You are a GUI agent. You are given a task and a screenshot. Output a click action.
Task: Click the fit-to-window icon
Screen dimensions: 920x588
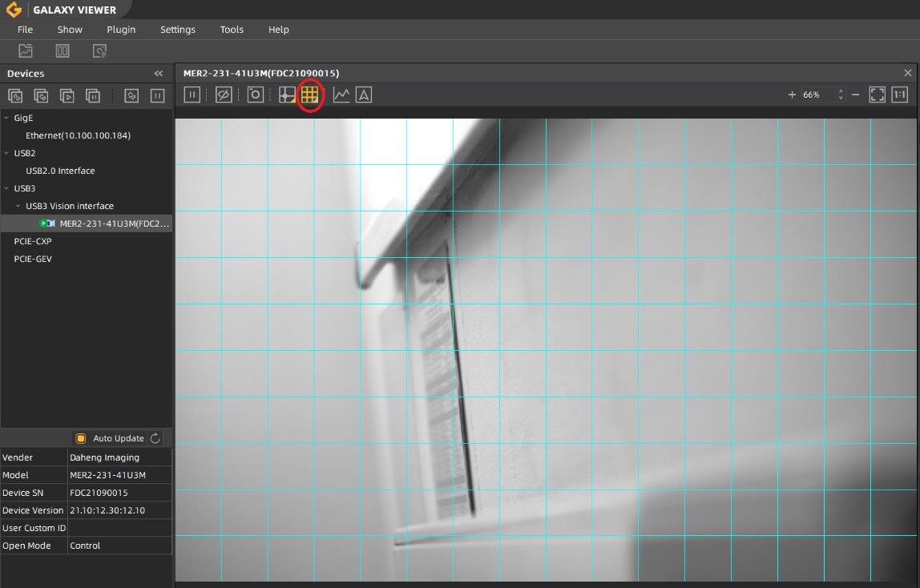pos(878,95)
